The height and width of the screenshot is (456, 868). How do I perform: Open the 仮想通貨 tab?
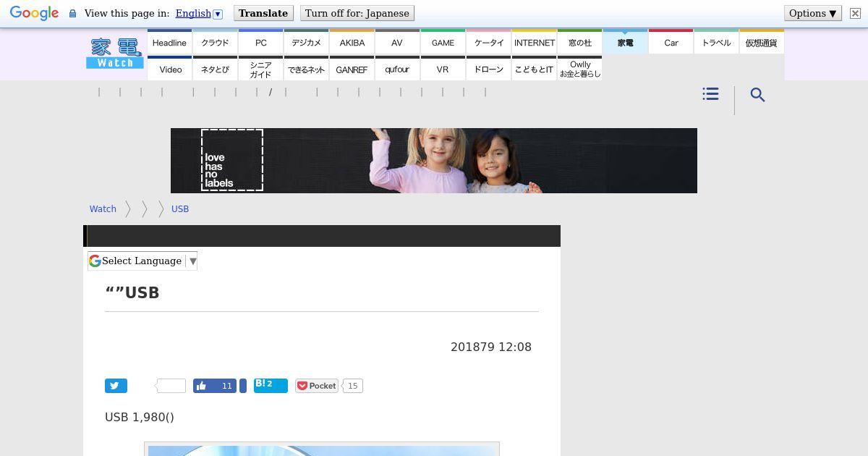pos(762,42)
